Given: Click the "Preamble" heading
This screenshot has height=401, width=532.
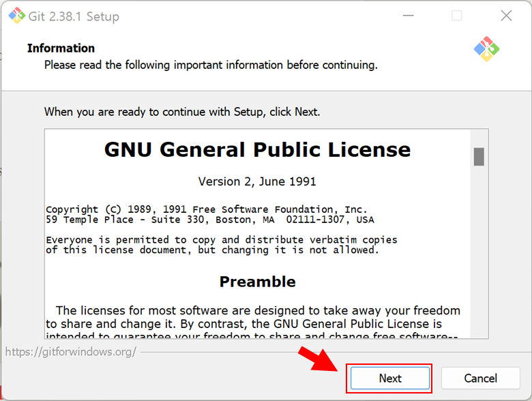Looking at the screenshot, I should [x=258, y=282].
